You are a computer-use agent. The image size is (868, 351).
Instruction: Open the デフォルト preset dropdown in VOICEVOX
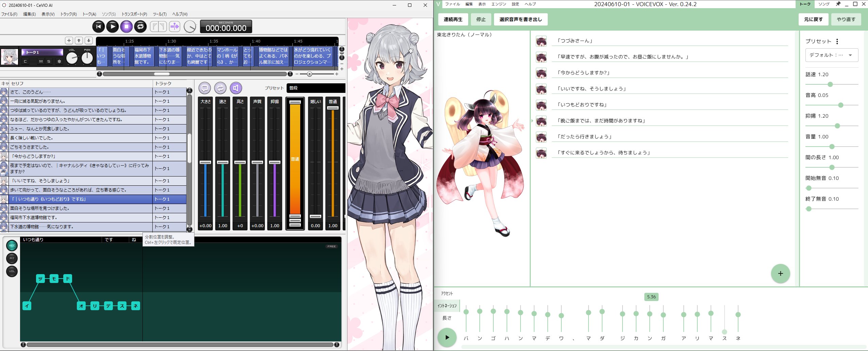(x=832, y=55)
